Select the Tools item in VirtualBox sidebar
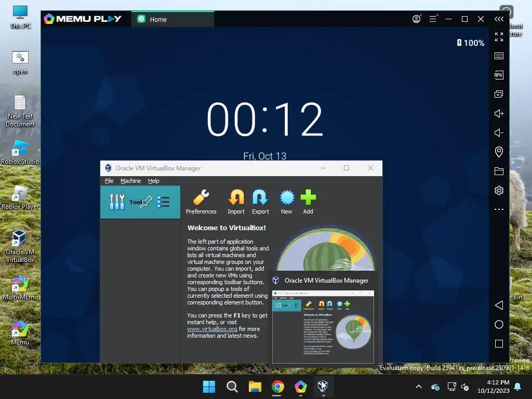The image size is (532, 399). (140, 202)
